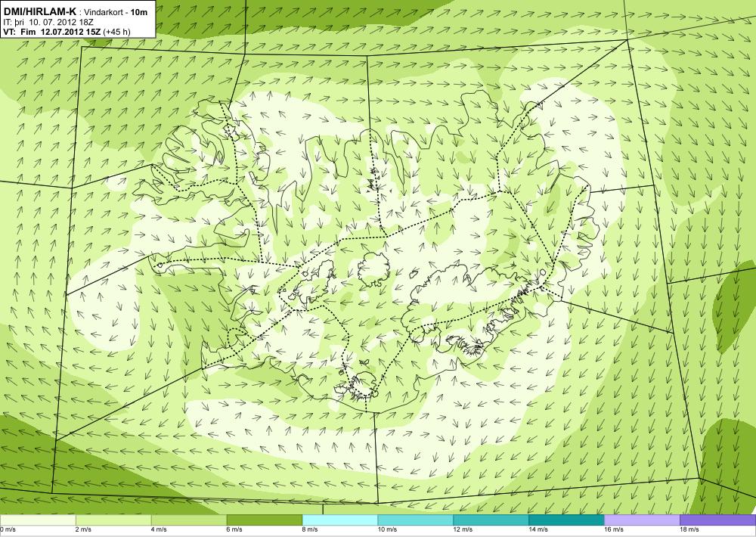Click the 14–16 m/s dark teal legend band
The height and width of the screenshot is (537, 756).
(x=566, y=520)
